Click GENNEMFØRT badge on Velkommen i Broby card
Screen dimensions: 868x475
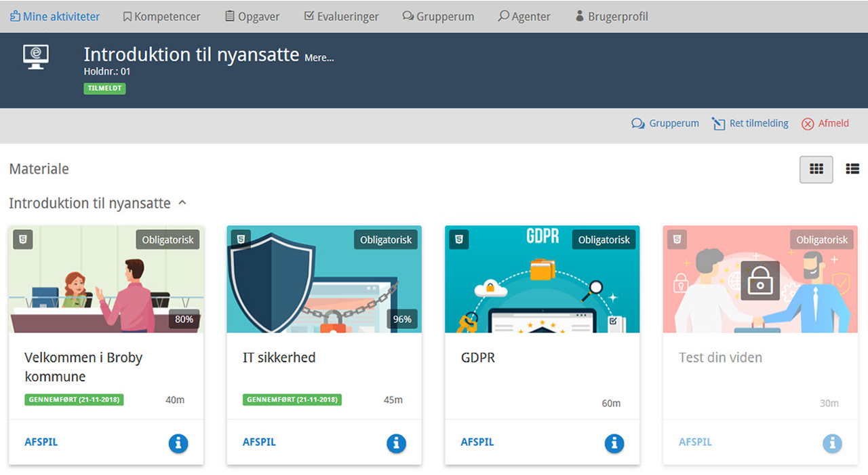74,400
